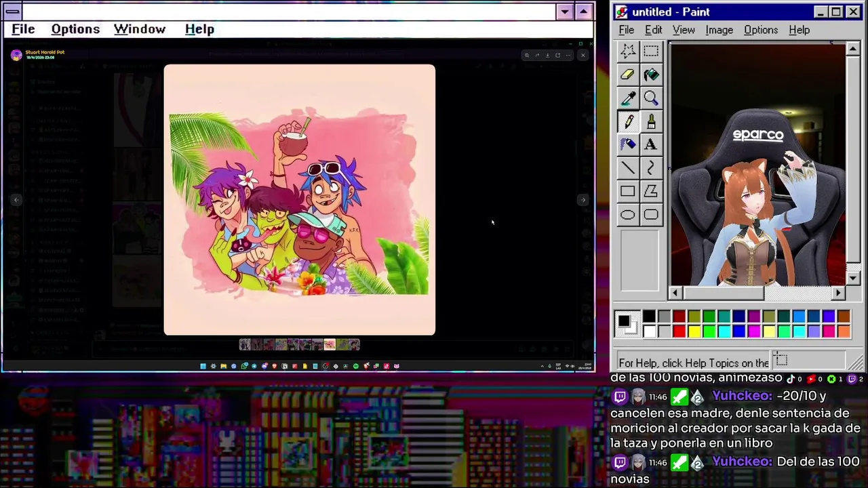Image resolution: width=868 pixels, height=488 pixels.
Task: Pick the Eraser tool in Paint
Action: [628, 75]
